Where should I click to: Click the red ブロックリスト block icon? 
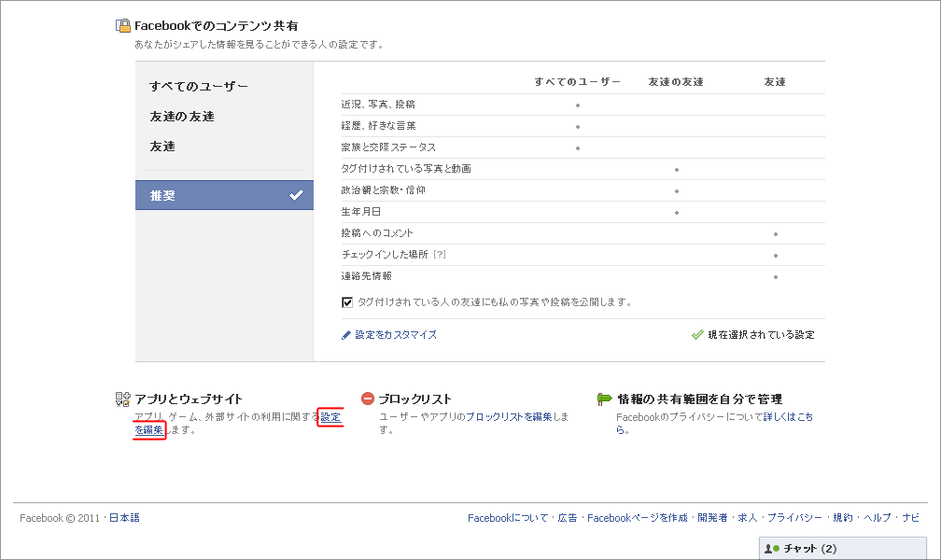367,399
